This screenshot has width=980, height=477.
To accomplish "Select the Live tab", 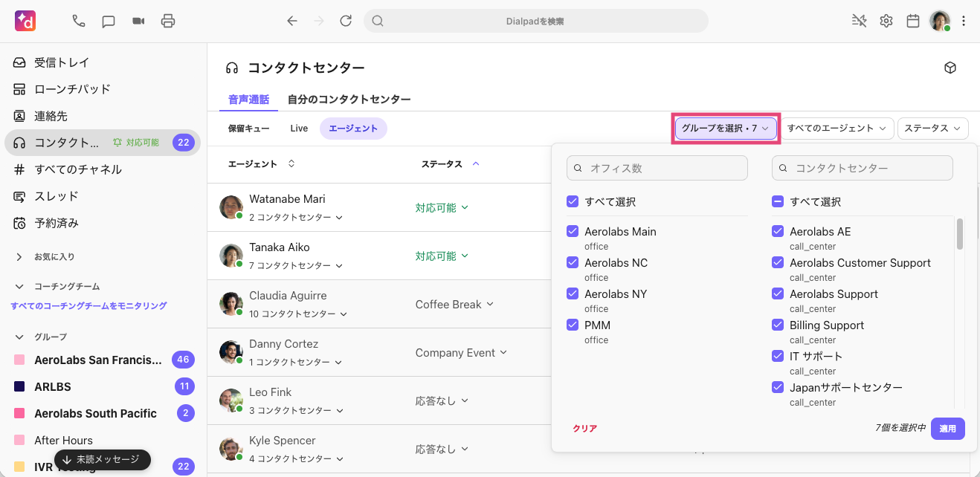I will tap(299, 129).
